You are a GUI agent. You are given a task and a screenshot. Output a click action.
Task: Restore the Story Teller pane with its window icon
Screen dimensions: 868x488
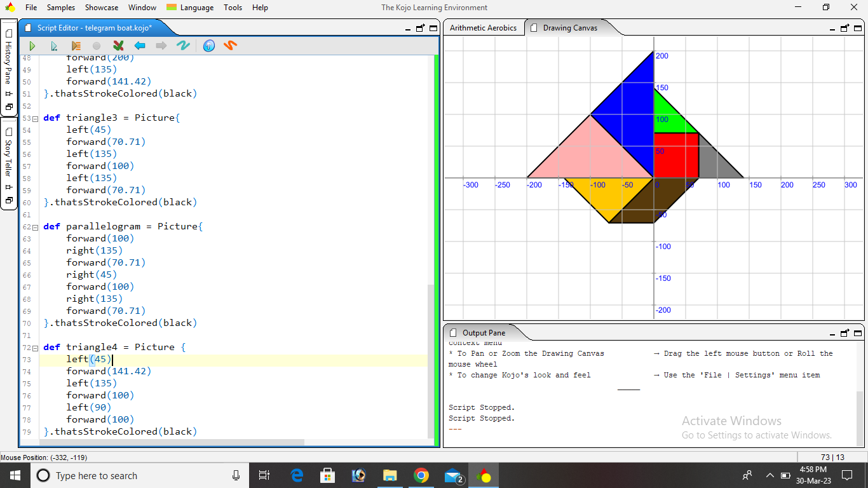click(9, 200)
